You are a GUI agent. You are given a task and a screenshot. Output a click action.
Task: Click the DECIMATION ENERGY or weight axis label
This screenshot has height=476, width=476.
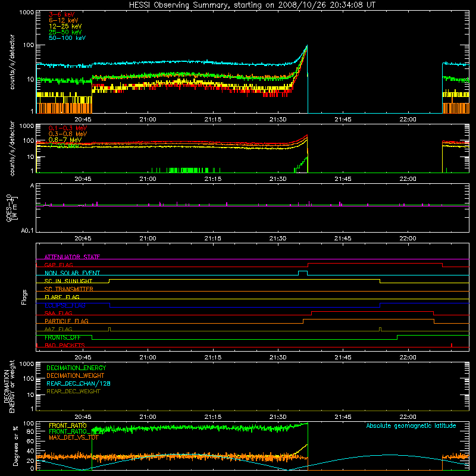pyautogui.click(x=9, y=386)
